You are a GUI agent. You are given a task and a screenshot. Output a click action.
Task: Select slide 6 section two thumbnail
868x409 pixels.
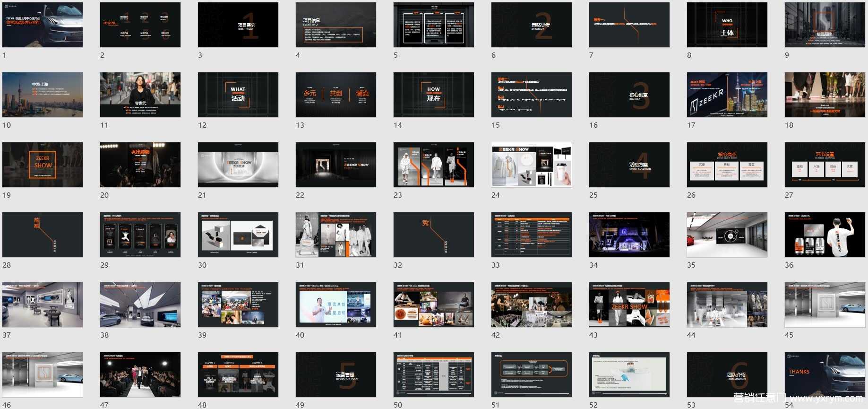532,25
